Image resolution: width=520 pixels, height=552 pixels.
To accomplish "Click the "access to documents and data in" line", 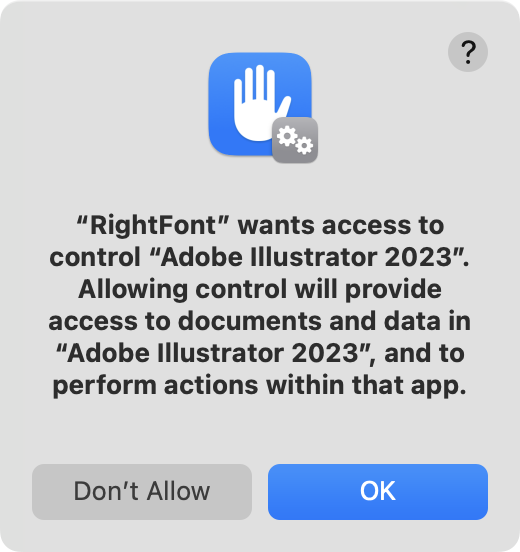I will (x=260, y=321).
